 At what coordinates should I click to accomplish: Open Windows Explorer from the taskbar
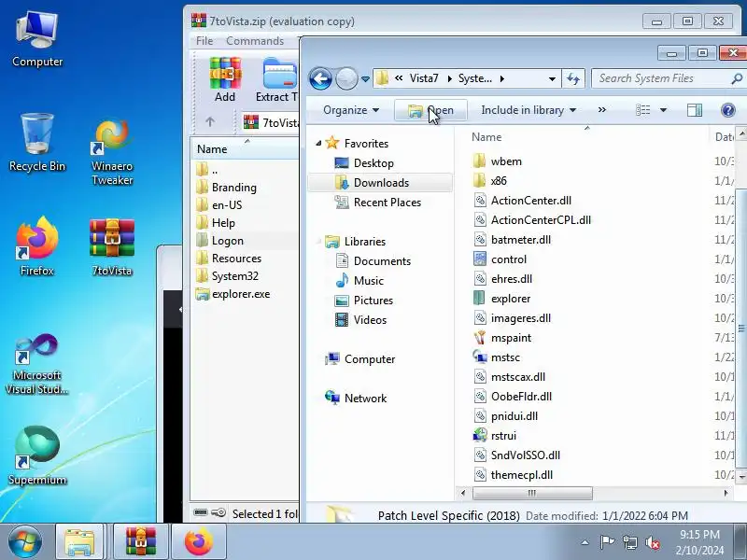coord(79,542)
